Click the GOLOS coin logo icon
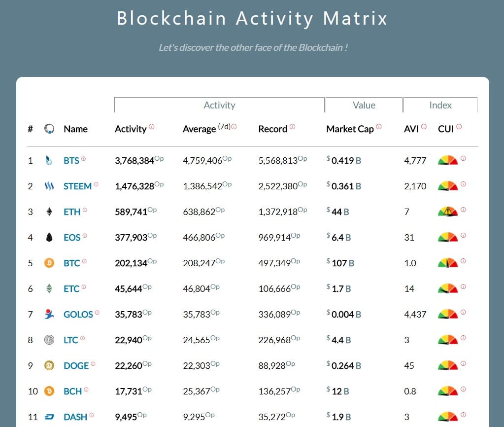This screenshot has height=427, width=504. coord(48,314)
